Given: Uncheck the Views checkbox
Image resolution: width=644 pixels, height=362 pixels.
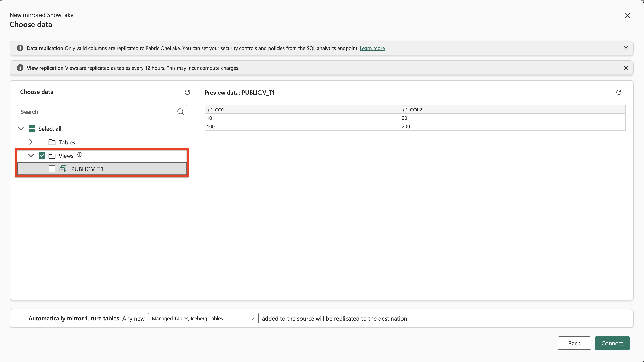Looking at the screenshot, I should pos(42,155).
